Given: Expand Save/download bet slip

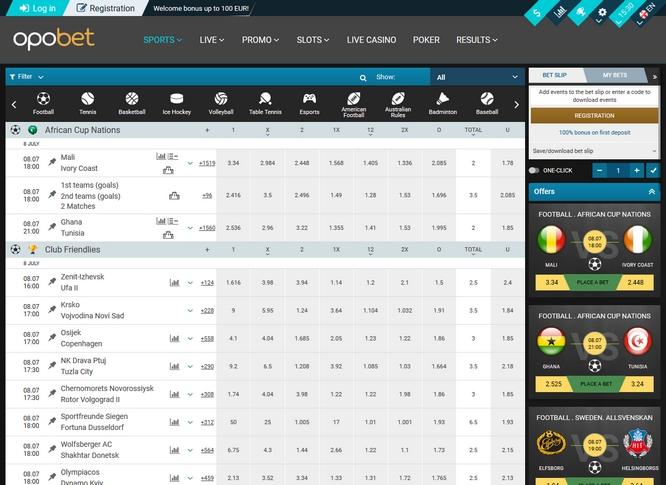Looking at the screenshot, I should coord(594,151).
